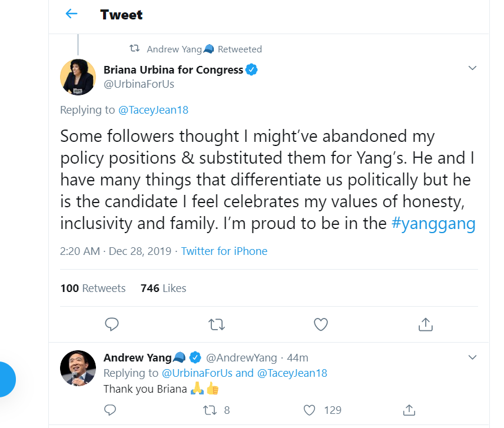Click the back arrow beside Tweet
504x428 pixels.
[x=71, y=14]
